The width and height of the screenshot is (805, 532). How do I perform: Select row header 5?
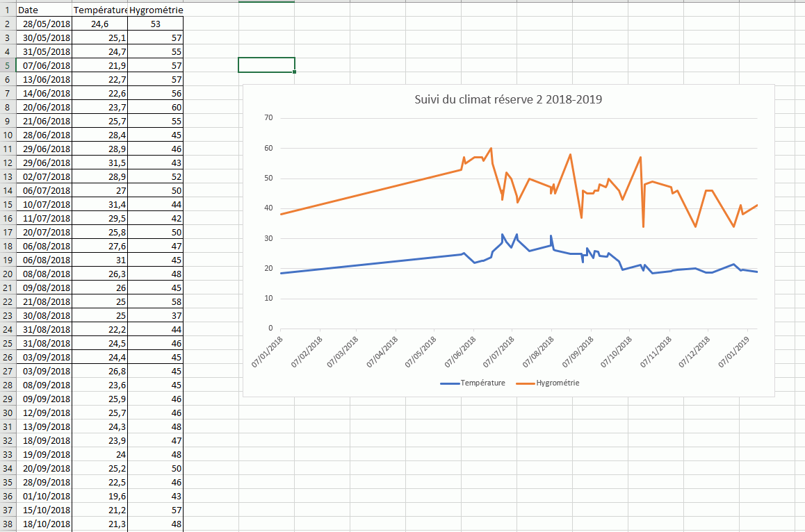8,65
